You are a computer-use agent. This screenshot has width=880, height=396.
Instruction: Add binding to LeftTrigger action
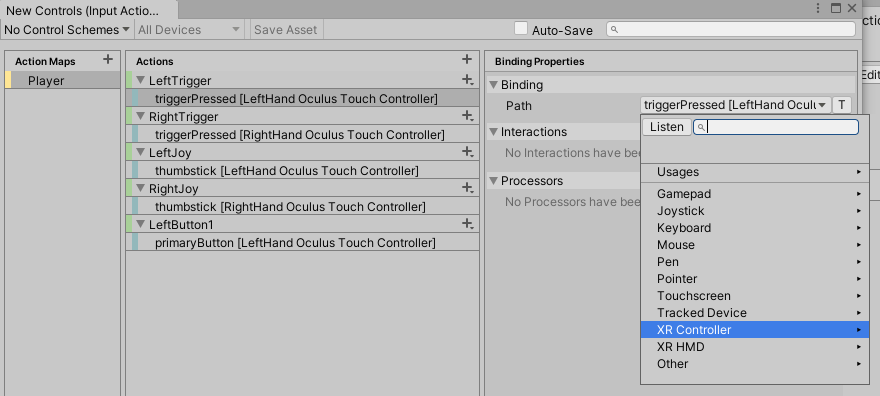[x=468, y=80]
